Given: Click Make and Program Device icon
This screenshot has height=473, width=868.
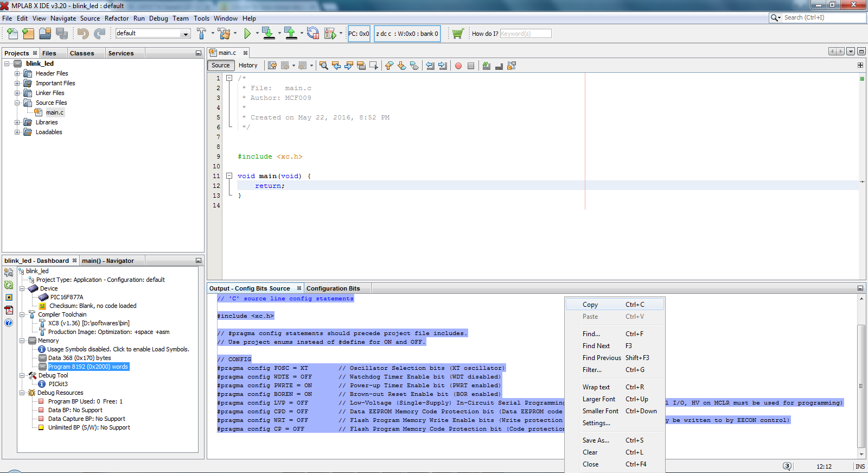Looking at the screenshot, I should [x=268, y=34].
